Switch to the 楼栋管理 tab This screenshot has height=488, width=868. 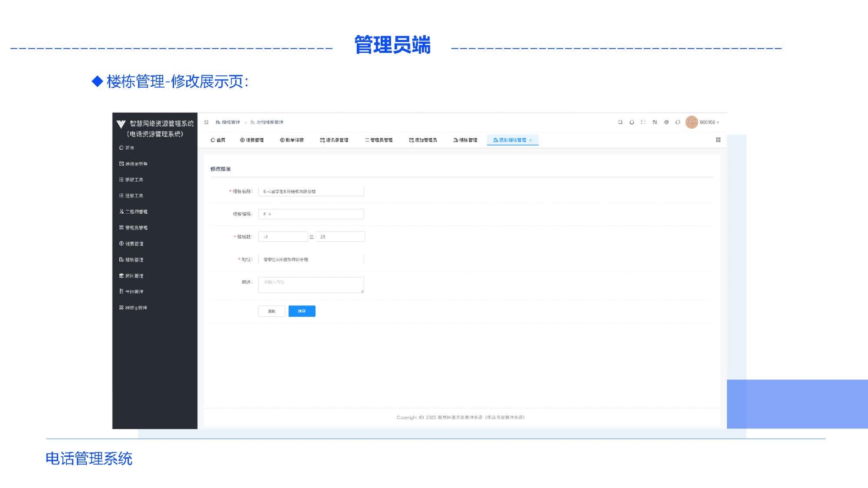[x=465, y=140]
